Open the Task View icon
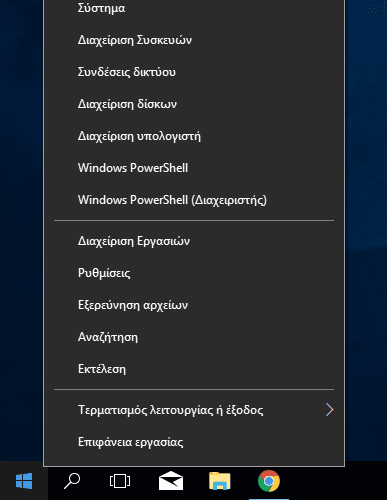The height and width of the screenshot is (500, 387). click(x=120, y=481)
